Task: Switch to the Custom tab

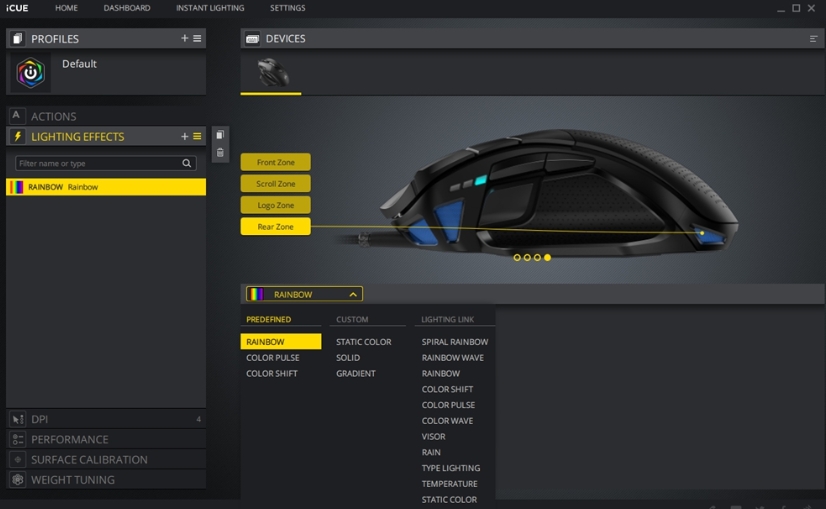Action: (352, 319)
